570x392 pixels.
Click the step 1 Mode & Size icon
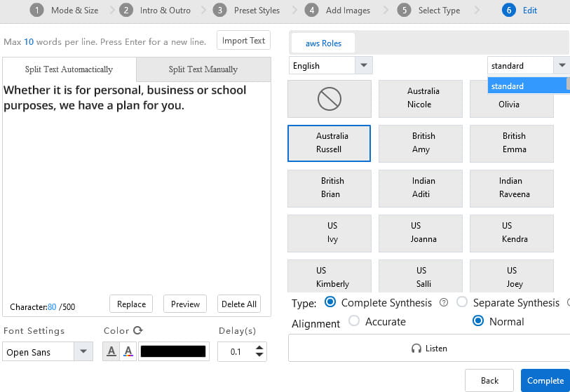click(36, 11)
